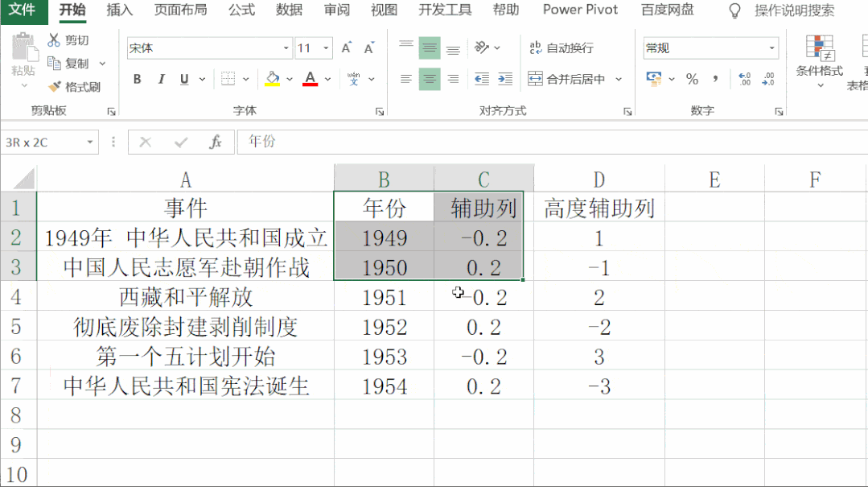
Task: Select cell with 西藏和平解放
Action: point(186,297)
